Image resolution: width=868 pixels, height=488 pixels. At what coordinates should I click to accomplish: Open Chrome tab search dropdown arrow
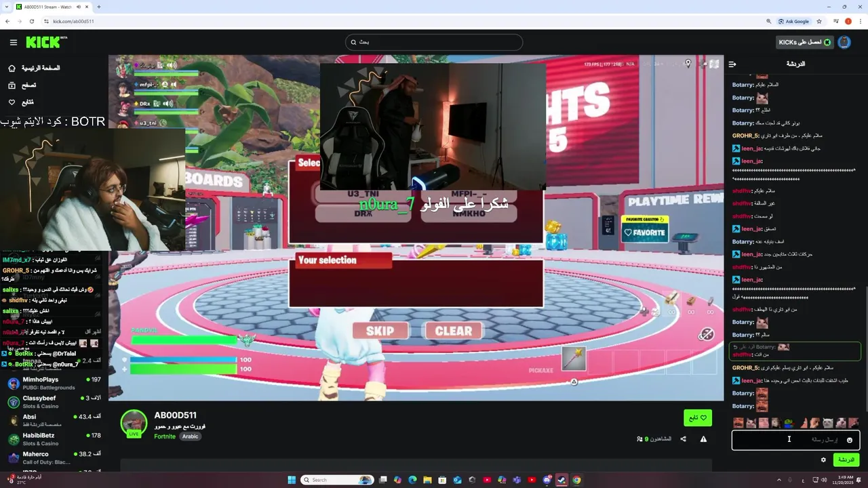click(x=6, y=7)
